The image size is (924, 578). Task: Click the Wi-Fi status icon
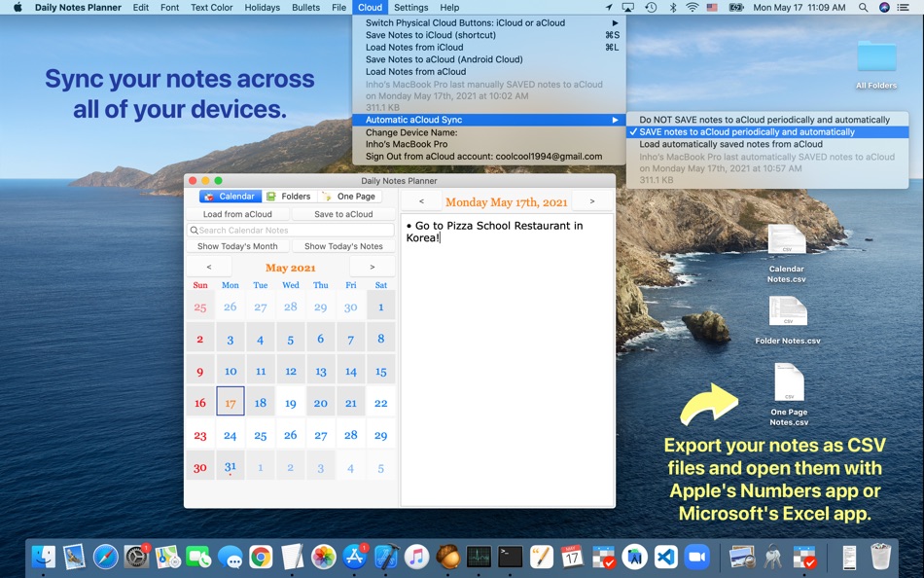click(693, 8)
